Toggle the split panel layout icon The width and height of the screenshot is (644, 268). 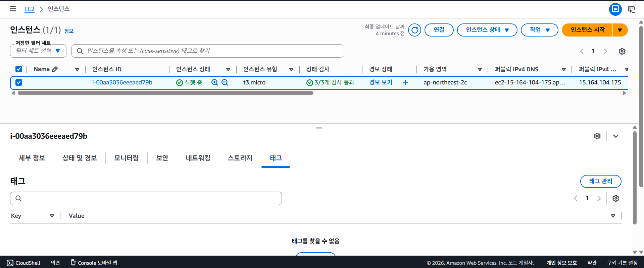[x=615, y=9]
